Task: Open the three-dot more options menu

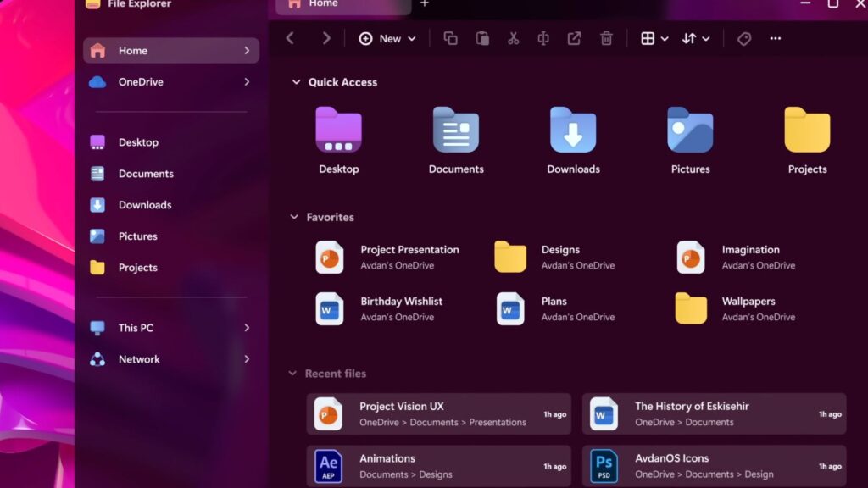Action: (x=775, y=38)
